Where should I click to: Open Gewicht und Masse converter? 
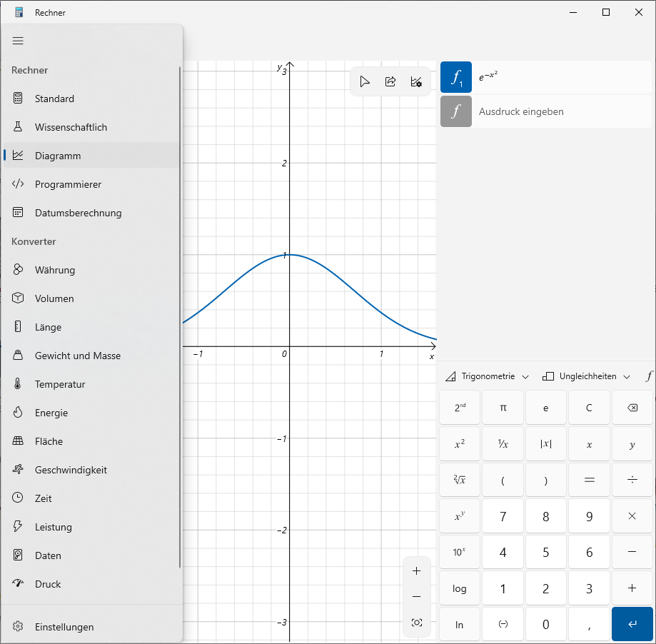coord(91,356)
